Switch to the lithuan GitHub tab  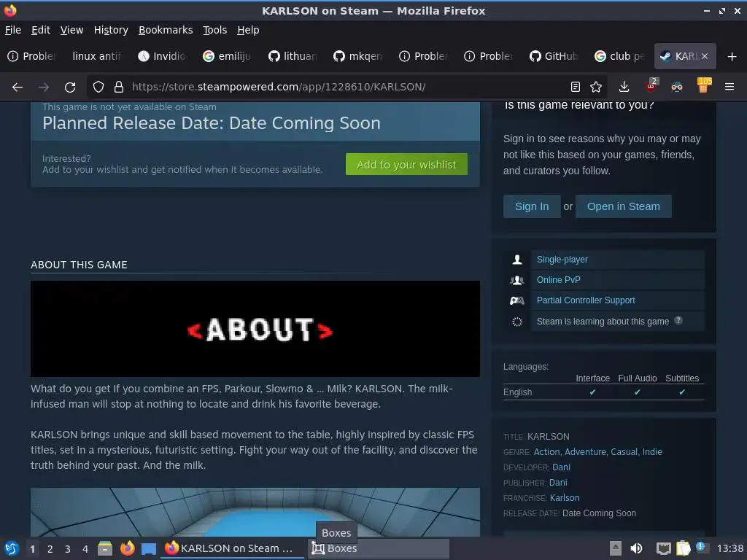pos(293,56)
